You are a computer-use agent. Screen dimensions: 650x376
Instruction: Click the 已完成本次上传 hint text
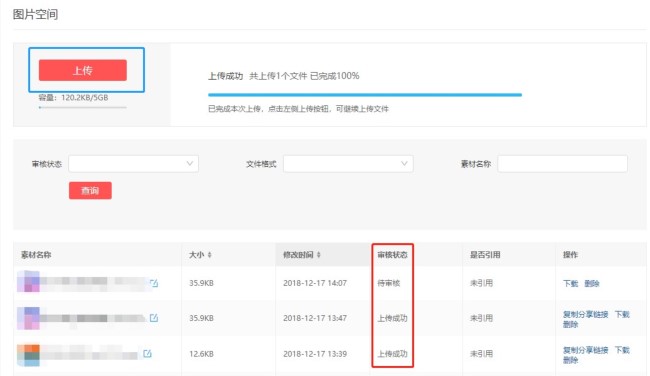(298, 109)
